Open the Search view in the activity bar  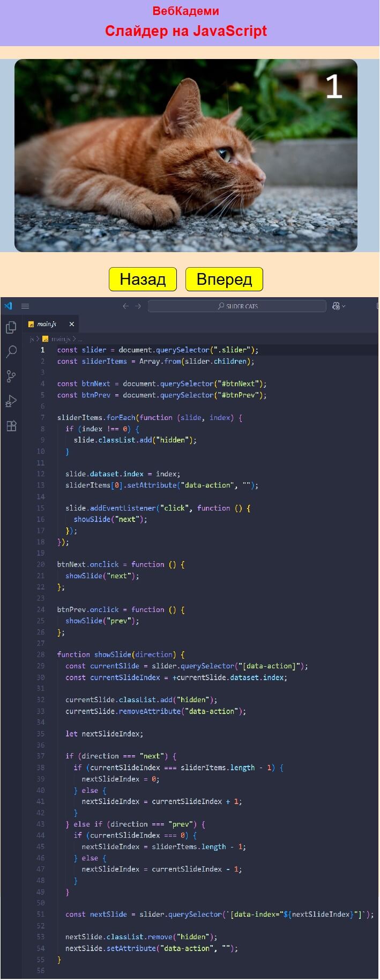11,351
